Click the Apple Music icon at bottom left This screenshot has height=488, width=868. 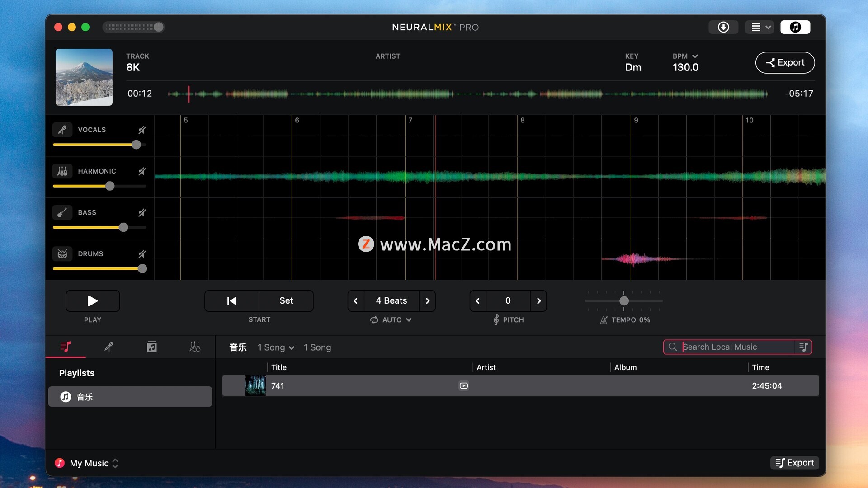(x=60, y=463)
